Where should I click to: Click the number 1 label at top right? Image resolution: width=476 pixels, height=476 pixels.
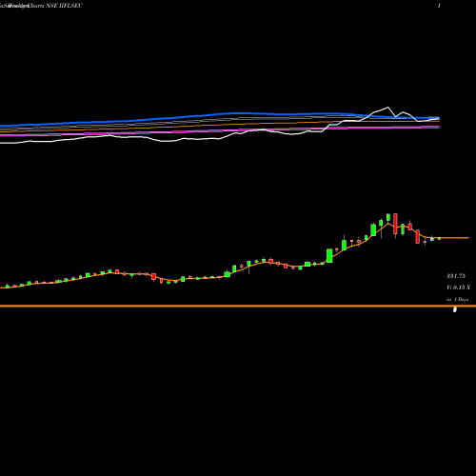(x=439, y=6)
